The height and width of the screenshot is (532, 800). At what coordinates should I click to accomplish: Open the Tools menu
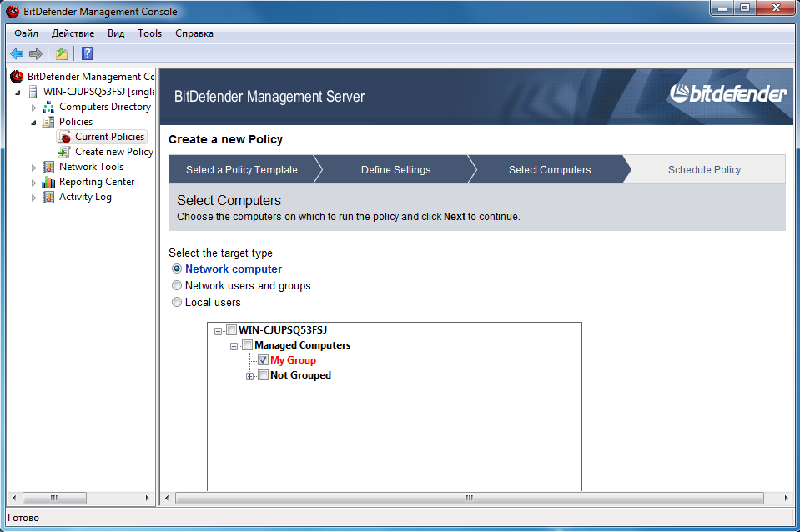point(149,33)
